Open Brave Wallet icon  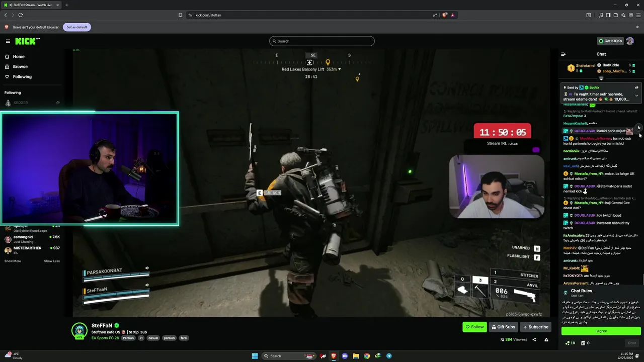coord(616,15)
